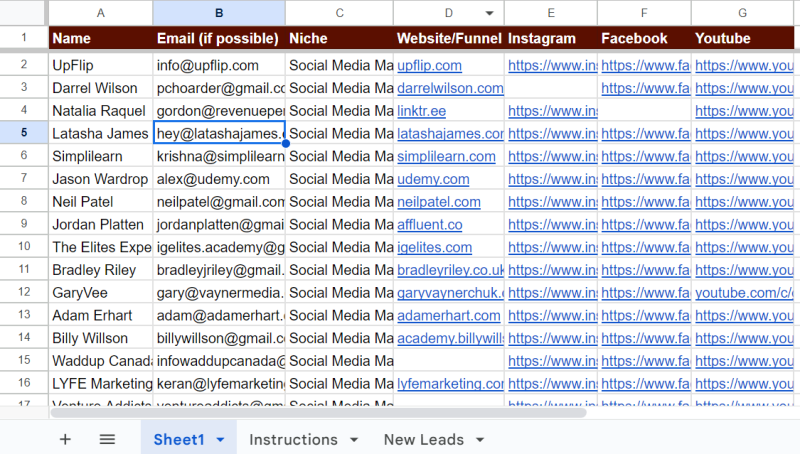Open Instructions tab dropdown arrow
This screenshot has width=800, height=454.
354,440
